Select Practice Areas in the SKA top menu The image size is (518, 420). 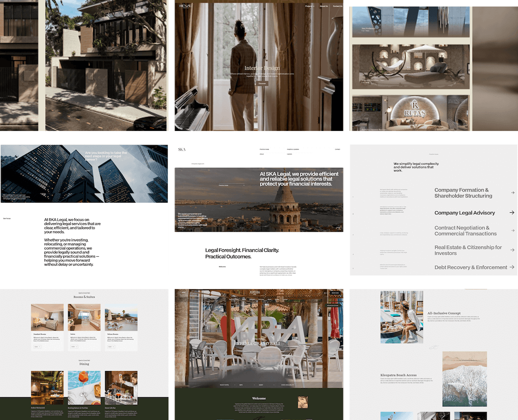(264, 149)
